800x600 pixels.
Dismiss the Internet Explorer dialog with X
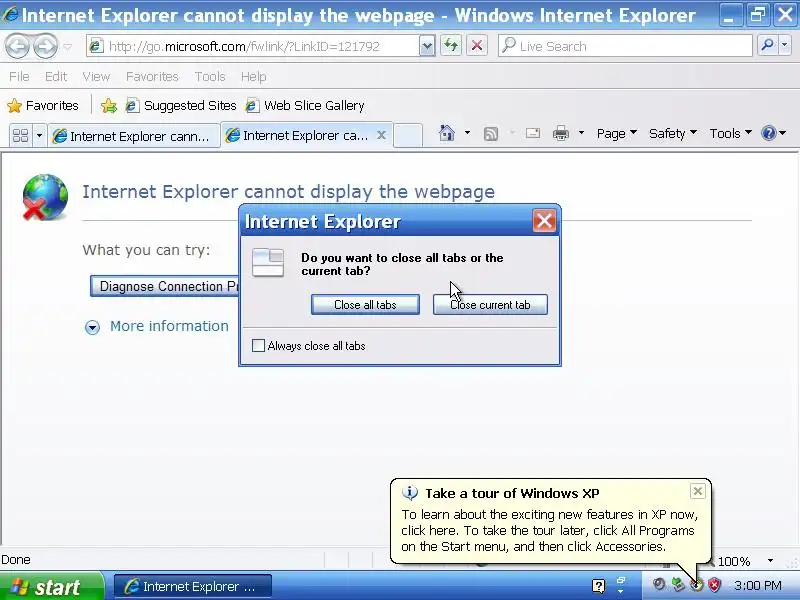pyautogui.click(x=544, y=221)
